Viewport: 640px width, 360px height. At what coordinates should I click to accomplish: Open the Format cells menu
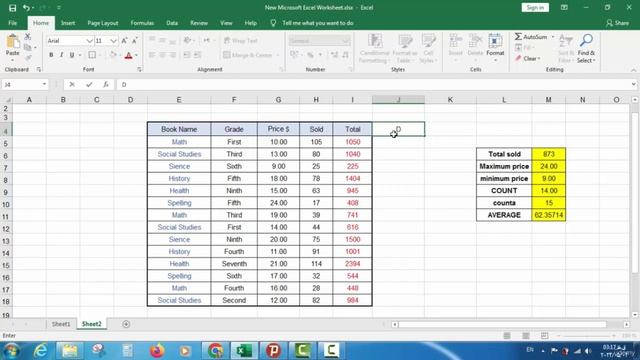(495, 48)
